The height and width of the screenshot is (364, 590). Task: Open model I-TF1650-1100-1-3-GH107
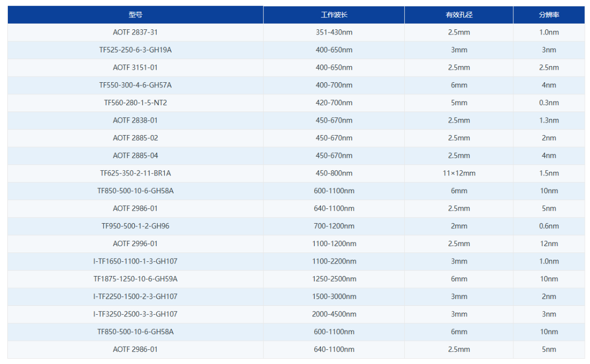tap(135, 261)
